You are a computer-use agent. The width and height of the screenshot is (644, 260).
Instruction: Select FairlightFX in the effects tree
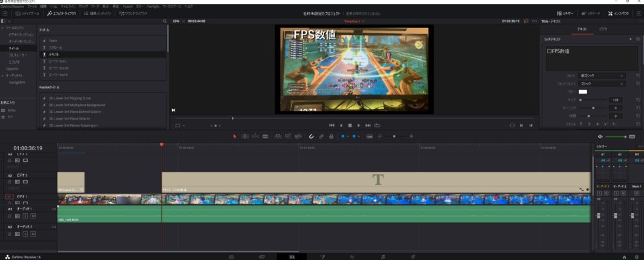18,82
